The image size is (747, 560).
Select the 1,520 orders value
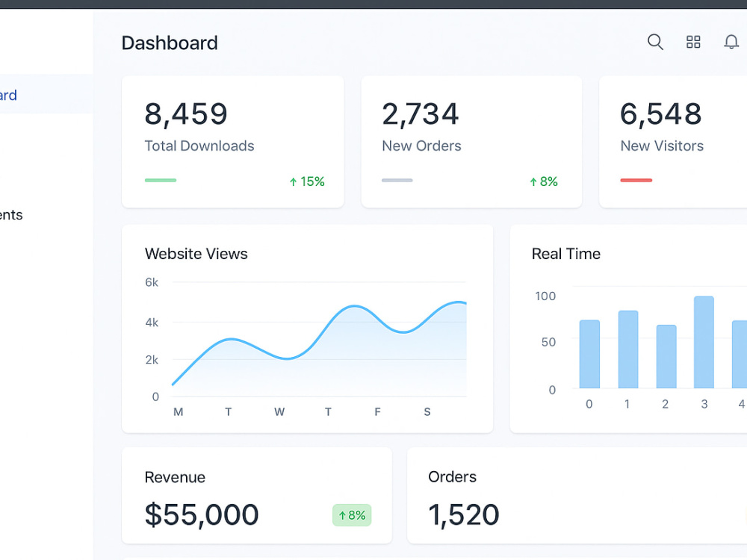tap(464, 514)
